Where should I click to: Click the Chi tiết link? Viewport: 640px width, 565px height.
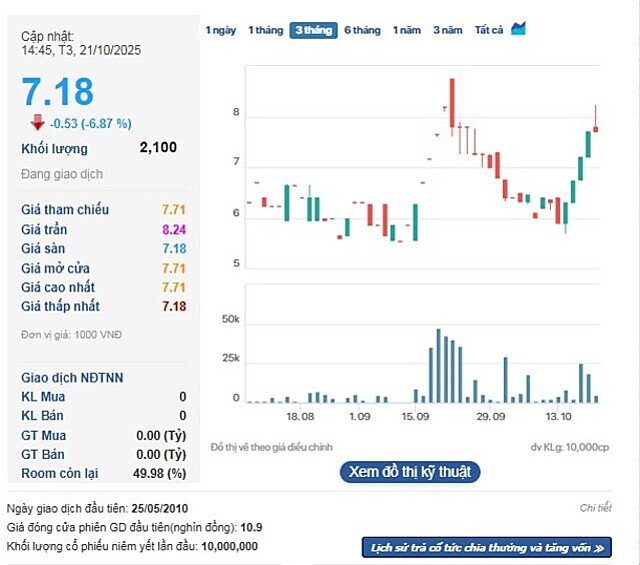point(595,508)
